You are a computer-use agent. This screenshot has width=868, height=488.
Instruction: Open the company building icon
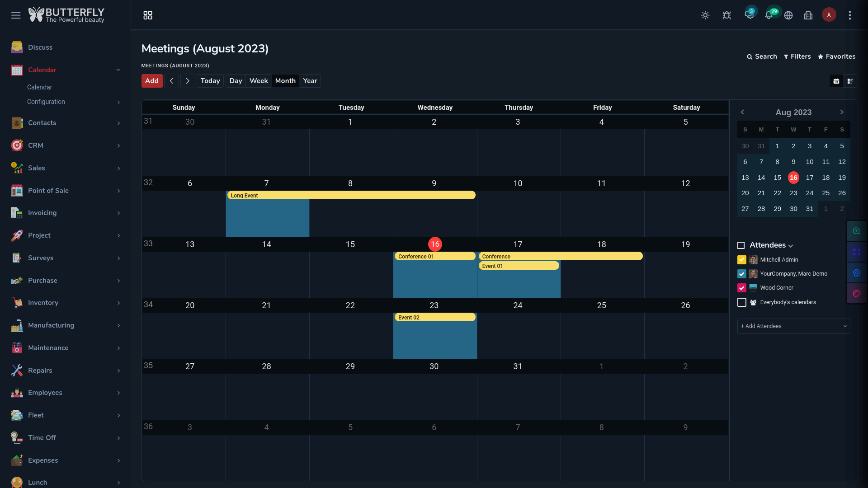(808, 15)
